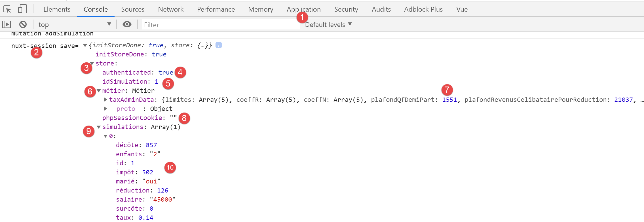The height and width of the screenshot is (222, 644).
Task: Expand the __proto__ Object entry
Action: (x=105, y=109)
